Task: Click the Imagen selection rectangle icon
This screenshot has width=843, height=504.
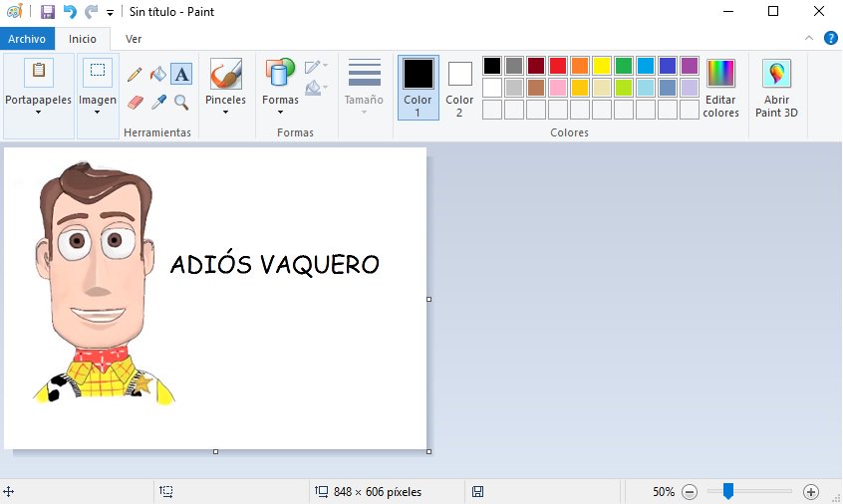Action: pyautogui.click(x=98, y=72)
